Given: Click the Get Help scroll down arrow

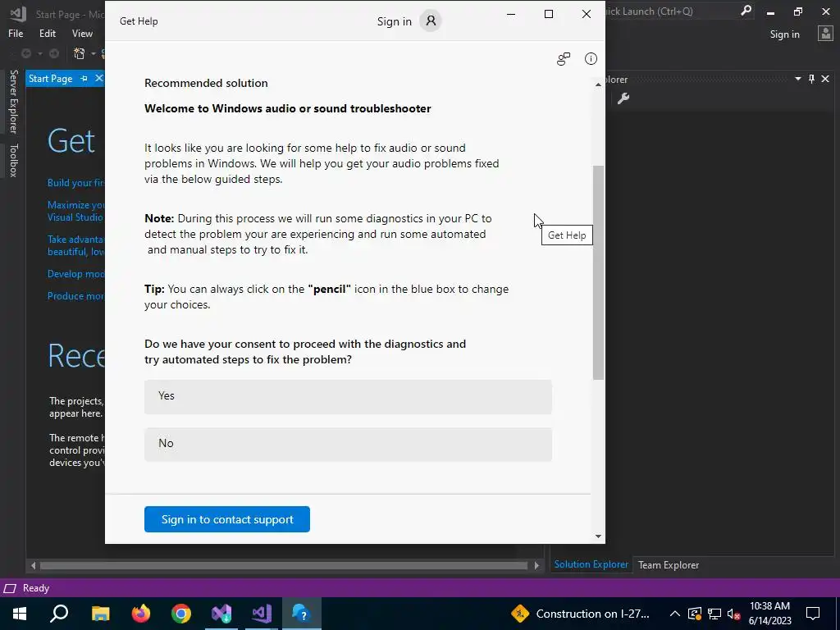Looking at the screenshot, I should click(x=598, y=536).
